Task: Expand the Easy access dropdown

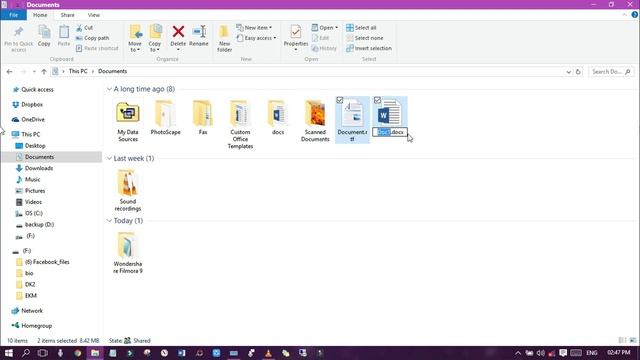Action: click(x=256, y=38)
